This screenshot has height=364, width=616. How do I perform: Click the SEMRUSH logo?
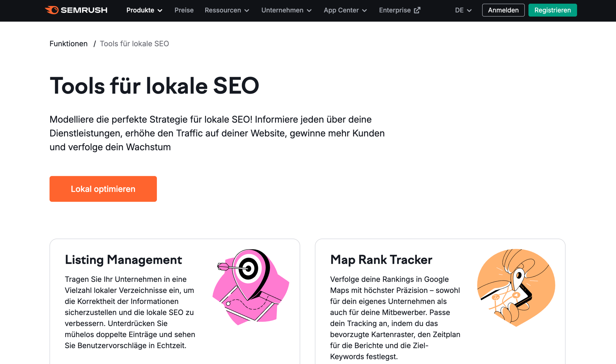tap(77, 10)
